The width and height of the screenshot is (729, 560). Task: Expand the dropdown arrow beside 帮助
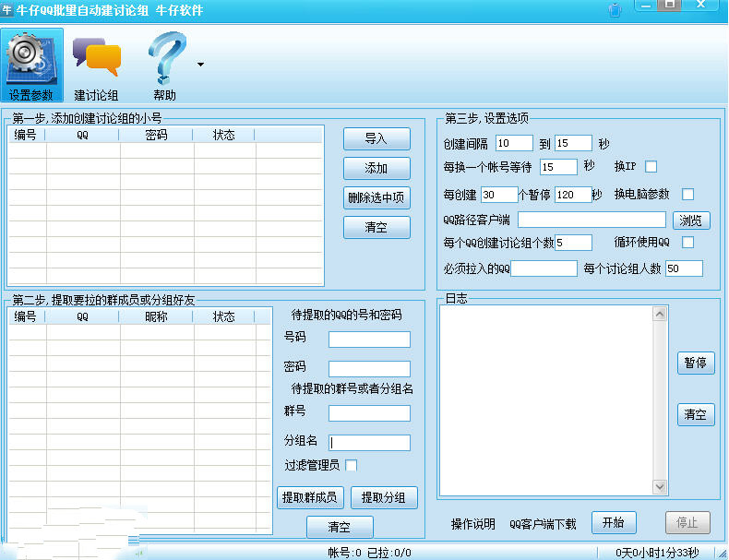(x=200, y=66)
